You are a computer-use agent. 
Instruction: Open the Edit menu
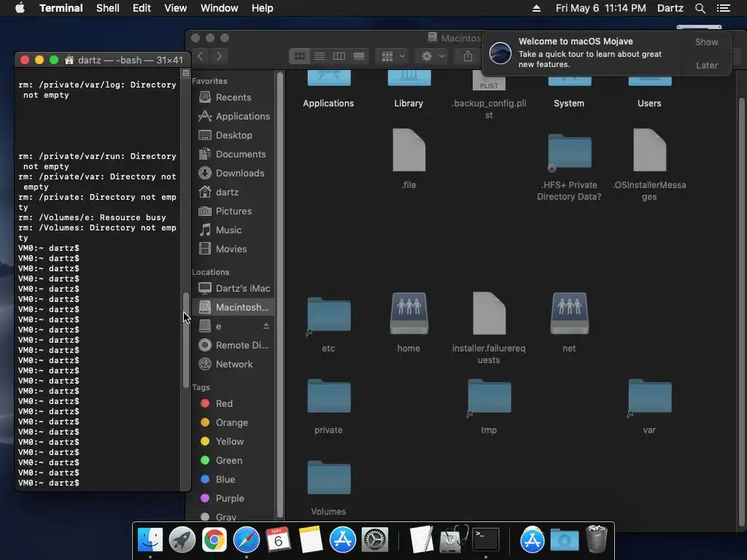pyautogui.click(x=142, y=8)
